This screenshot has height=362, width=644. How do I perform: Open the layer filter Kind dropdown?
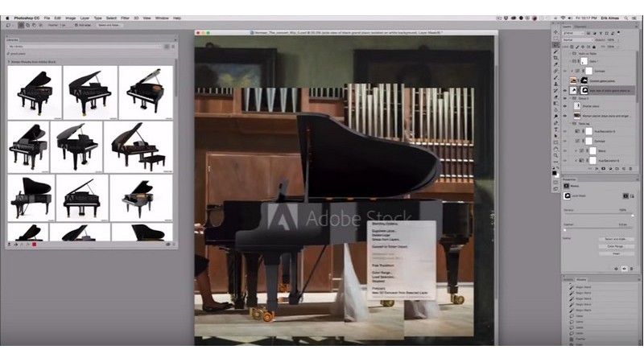(x=573, y=33)
